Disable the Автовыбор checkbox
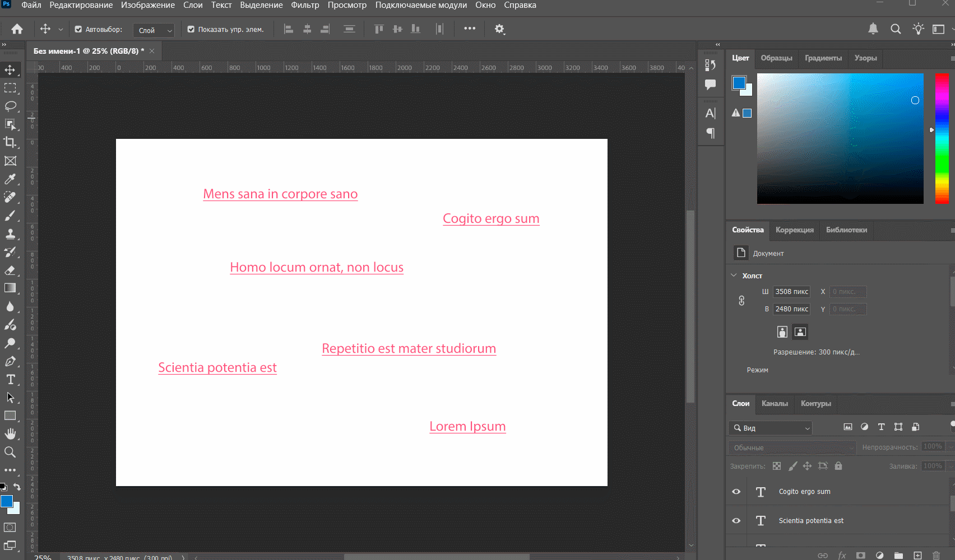 [x=78, y=30]
